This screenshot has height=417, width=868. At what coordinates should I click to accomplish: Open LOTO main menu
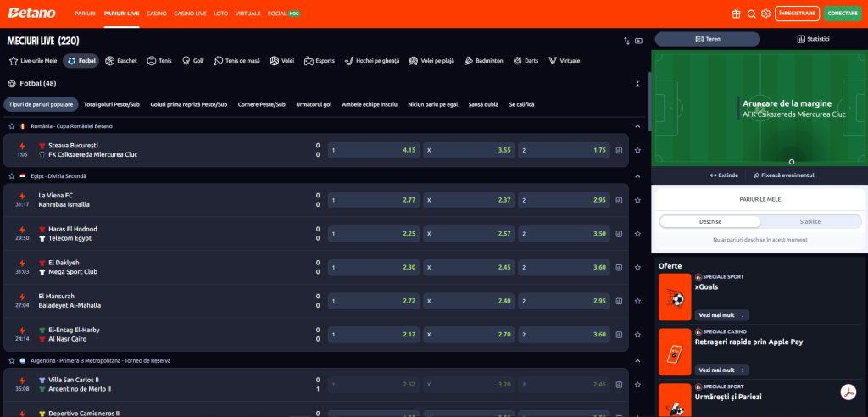click(221, 14)
